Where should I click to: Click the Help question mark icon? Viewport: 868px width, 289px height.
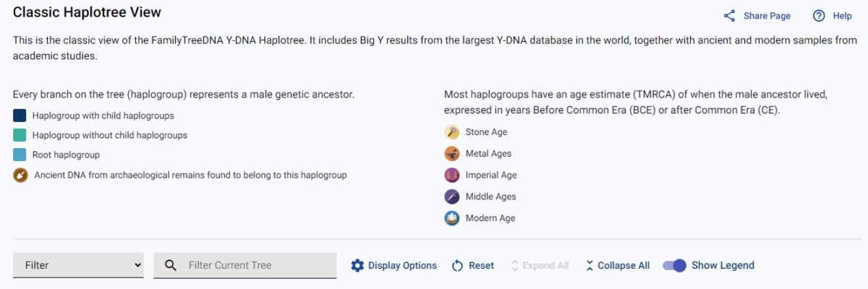819,16
